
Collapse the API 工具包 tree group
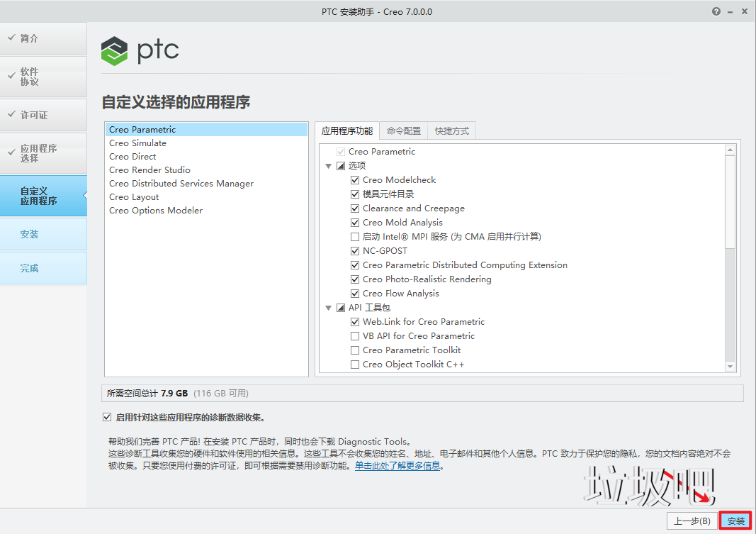(329, 308)
